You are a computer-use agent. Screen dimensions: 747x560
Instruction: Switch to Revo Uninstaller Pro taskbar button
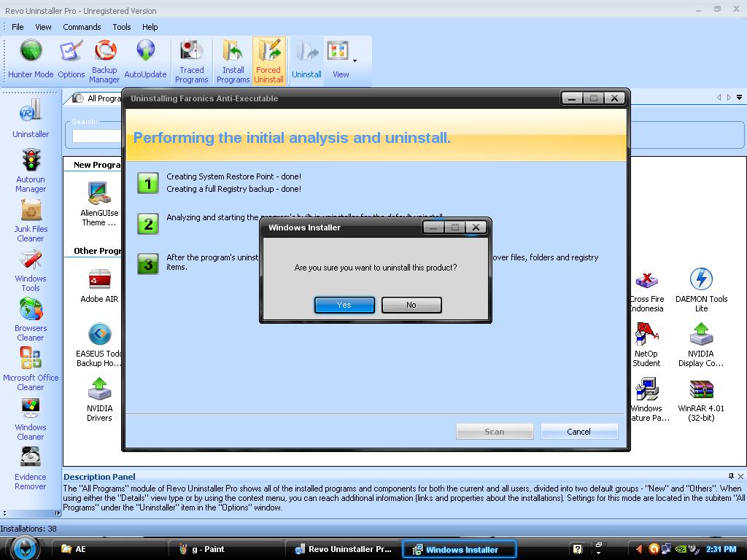point(343,549)
